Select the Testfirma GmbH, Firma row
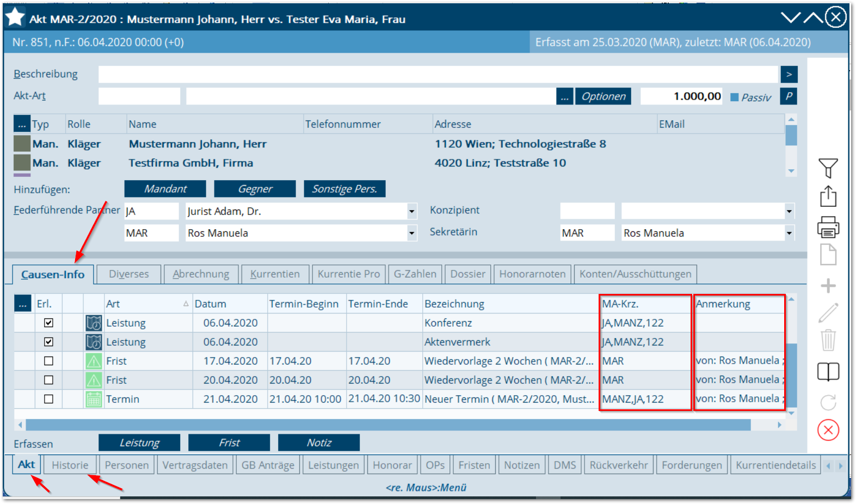856x504 pixels. click(399, 163)
